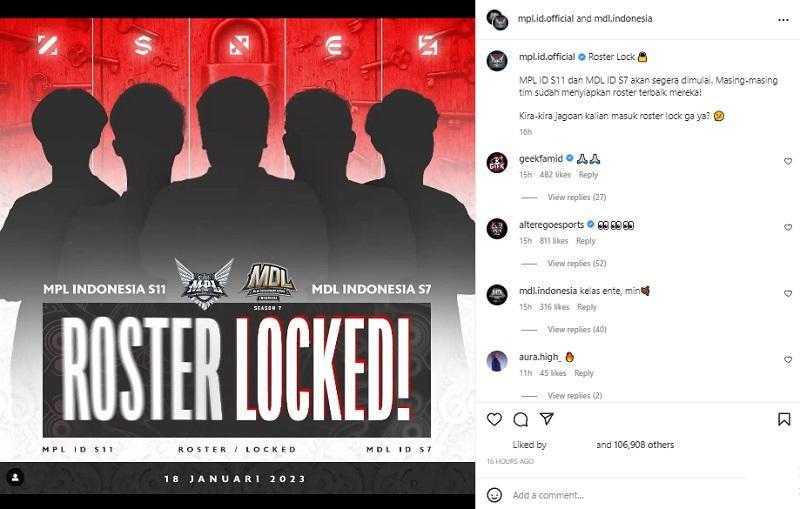Like the aura.high_ comment
800x509 pixels.
(x=788, y=360)
